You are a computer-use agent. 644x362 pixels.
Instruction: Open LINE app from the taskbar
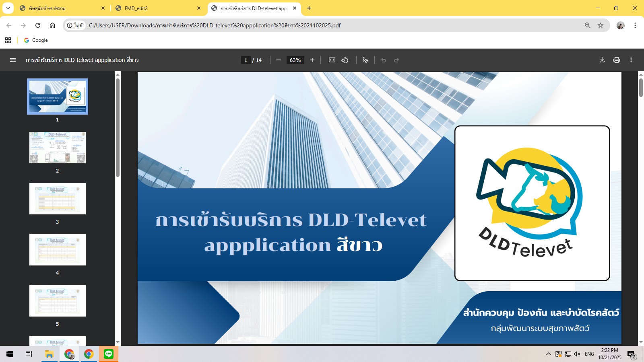tap(109, 354)
